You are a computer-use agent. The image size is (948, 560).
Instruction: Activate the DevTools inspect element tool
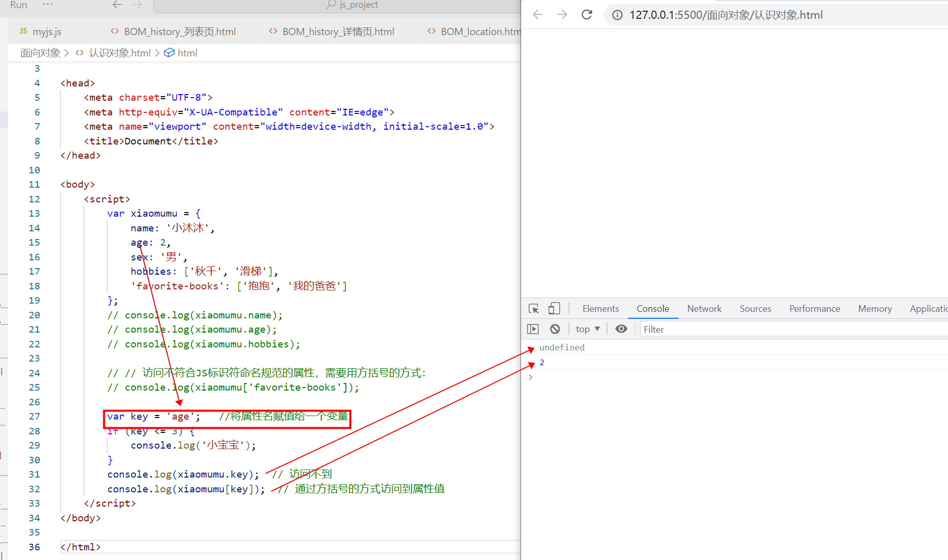534,309
